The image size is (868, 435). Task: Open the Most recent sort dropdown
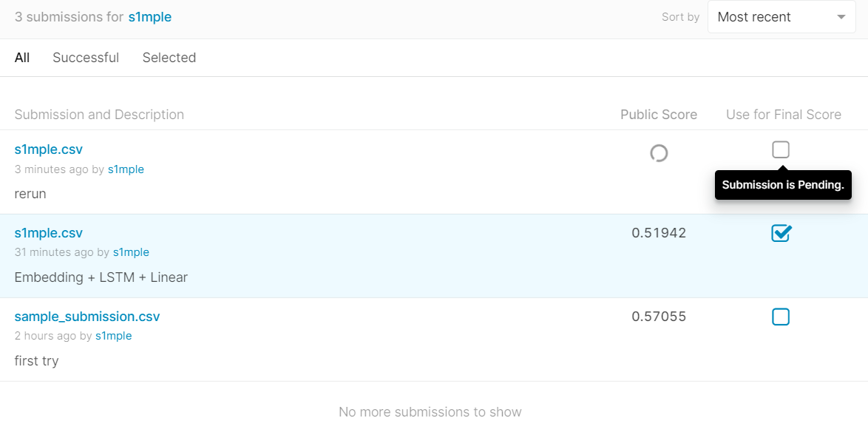pyautogui.click(x=771, y=17)
